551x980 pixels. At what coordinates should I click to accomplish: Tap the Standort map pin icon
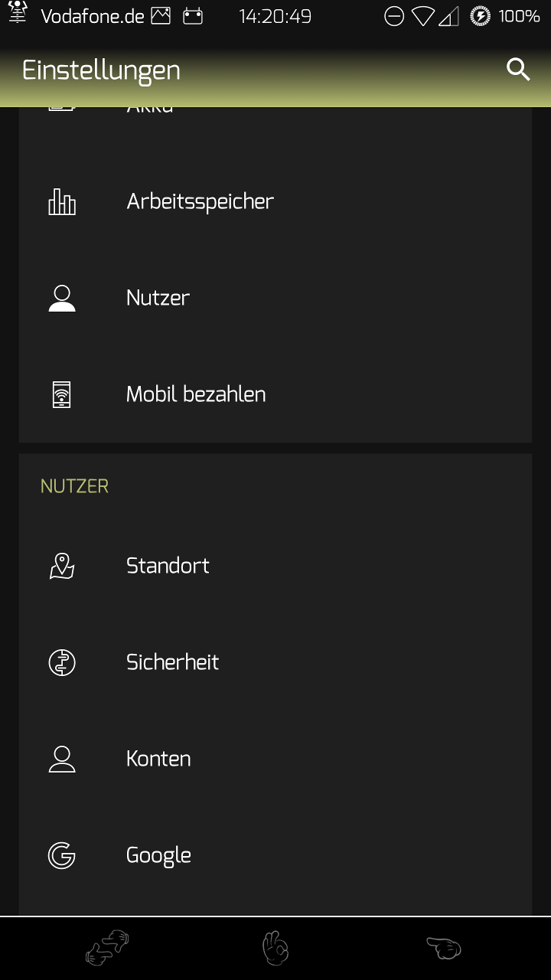pos(62,566)
